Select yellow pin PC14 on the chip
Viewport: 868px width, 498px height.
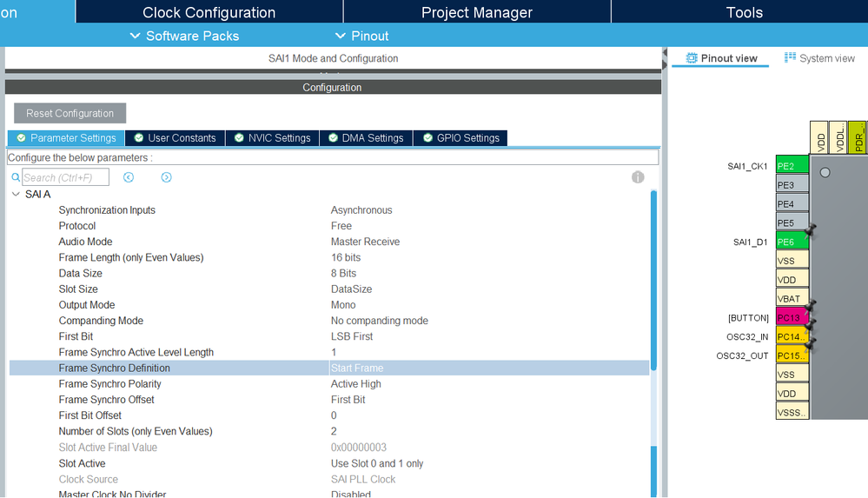click(x=792, y=336)
